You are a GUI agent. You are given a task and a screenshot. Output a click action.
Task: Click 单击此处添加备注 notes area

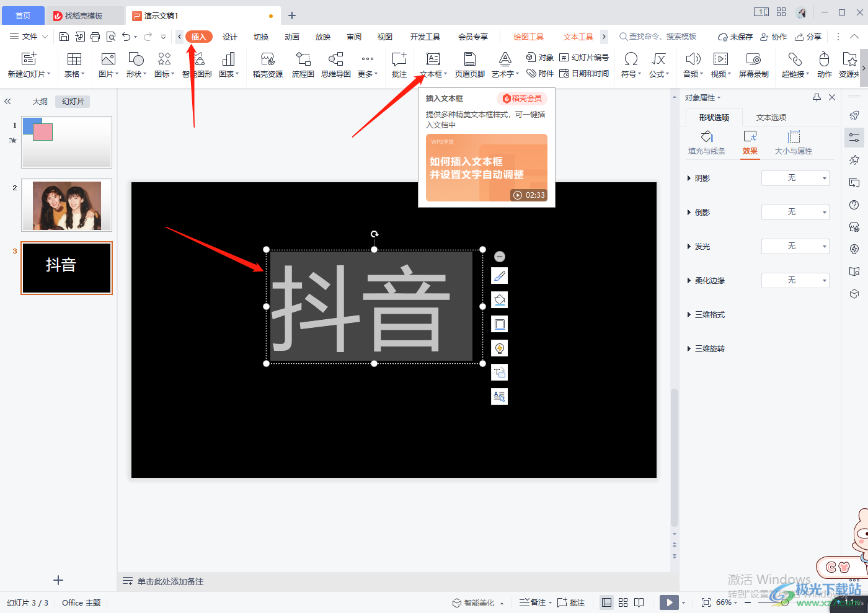[170, 581]
